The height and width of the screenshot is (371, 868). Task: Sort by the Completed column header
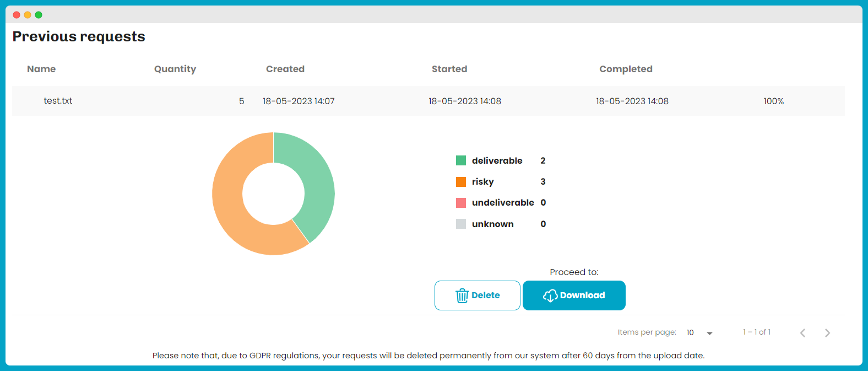[626, 69]
